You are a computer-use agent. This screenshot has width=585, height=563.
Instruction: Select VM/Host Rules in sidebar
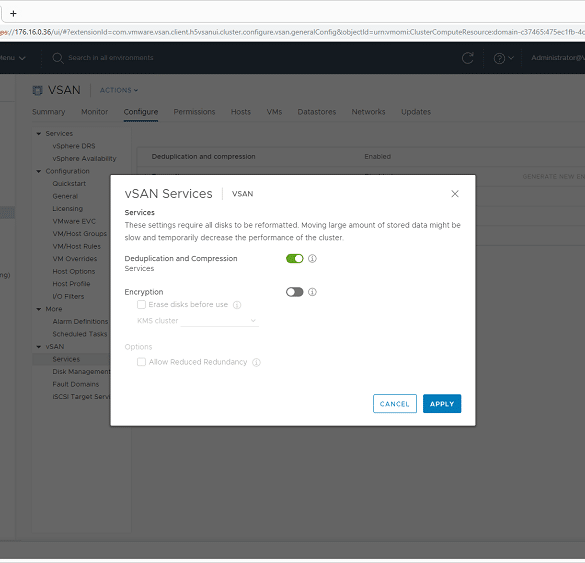click(x=76, y=247)
